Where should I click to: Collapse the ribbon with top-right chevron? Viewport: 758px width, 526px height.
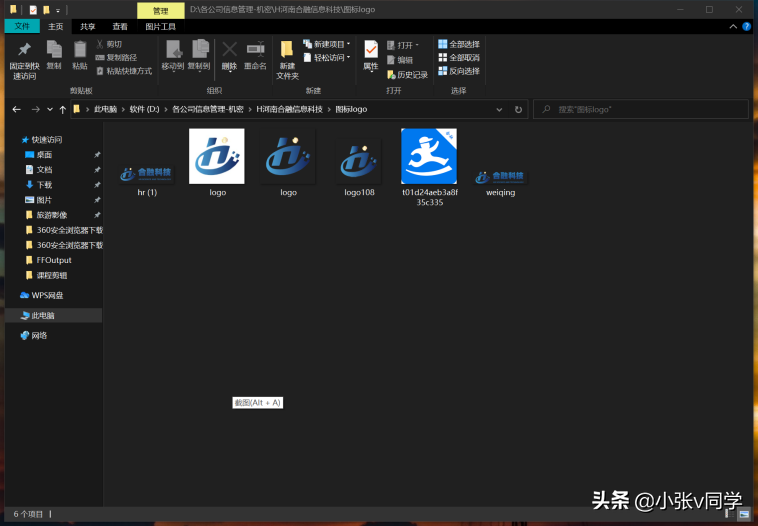(x=733, y=27)
